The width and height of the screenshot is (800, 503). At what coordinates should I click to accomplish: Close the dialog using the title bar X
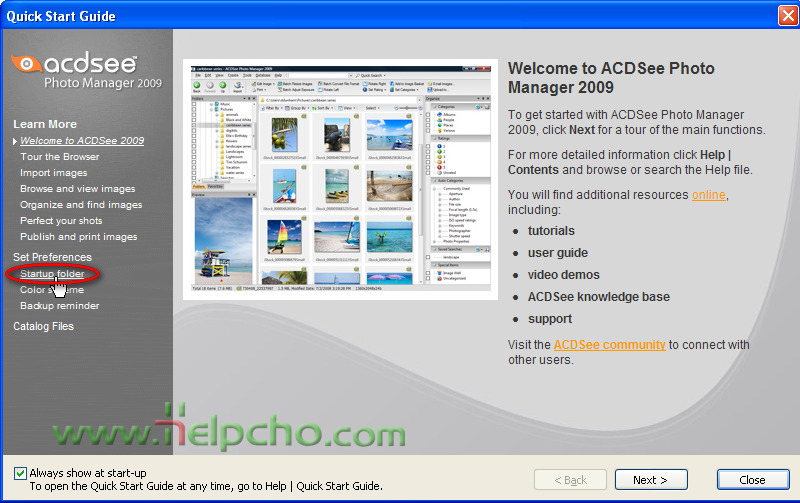(785, 15)
